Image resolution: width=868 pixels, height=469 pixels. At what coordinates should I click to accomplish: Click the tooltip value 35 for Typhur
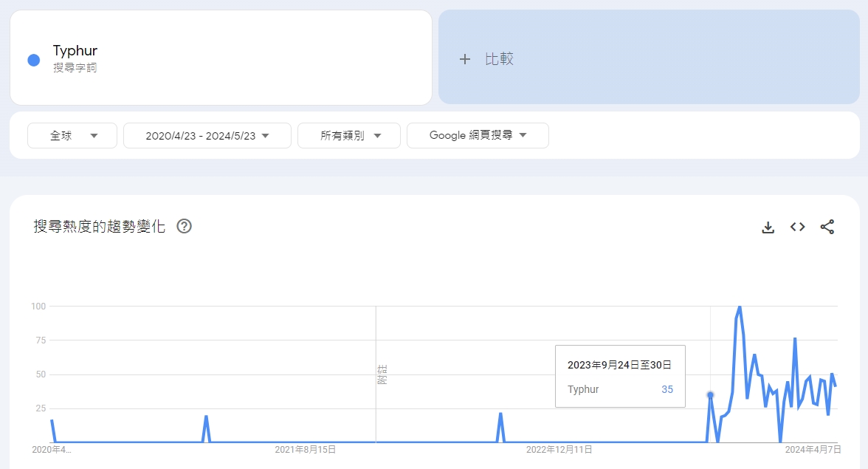[x=667, y=389]
